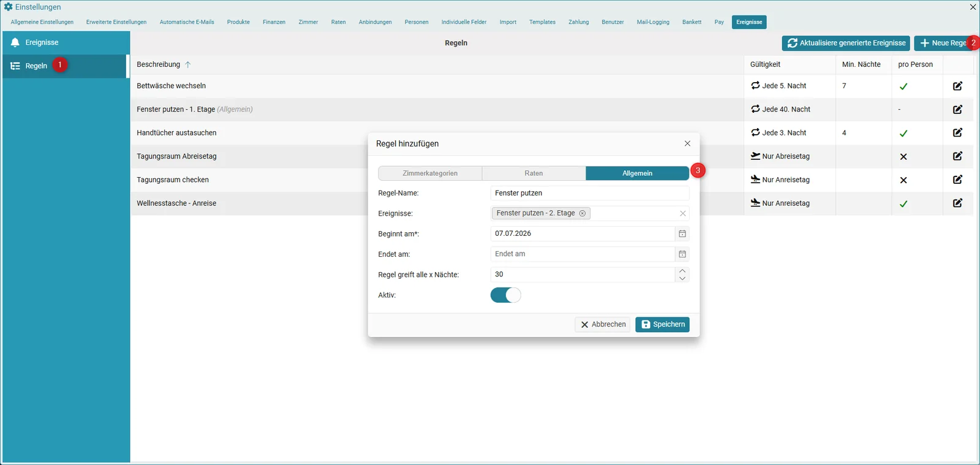Switch to the Zimmerkategorien tab
Viewport: 980px width, 465px height.
pyautogui.click(x=430, y=173)
